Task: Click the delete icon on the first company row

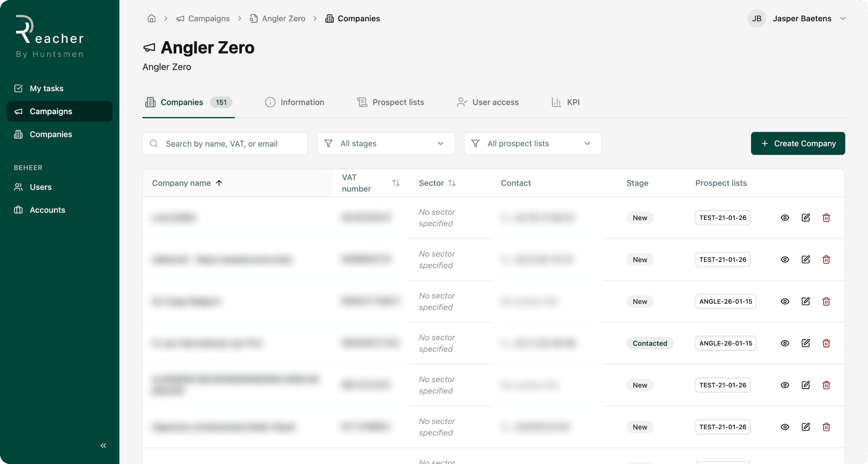Action: pyautogui.click(x=826, y=217)
